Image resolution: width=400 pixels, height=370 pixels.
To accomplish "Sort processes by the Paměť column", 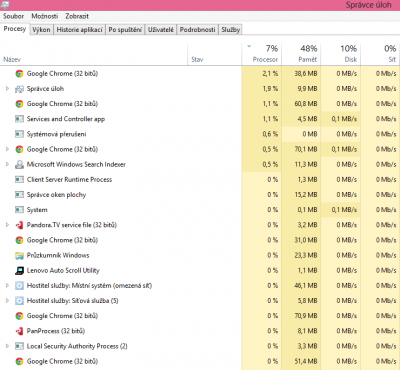I will click(301, 54).
